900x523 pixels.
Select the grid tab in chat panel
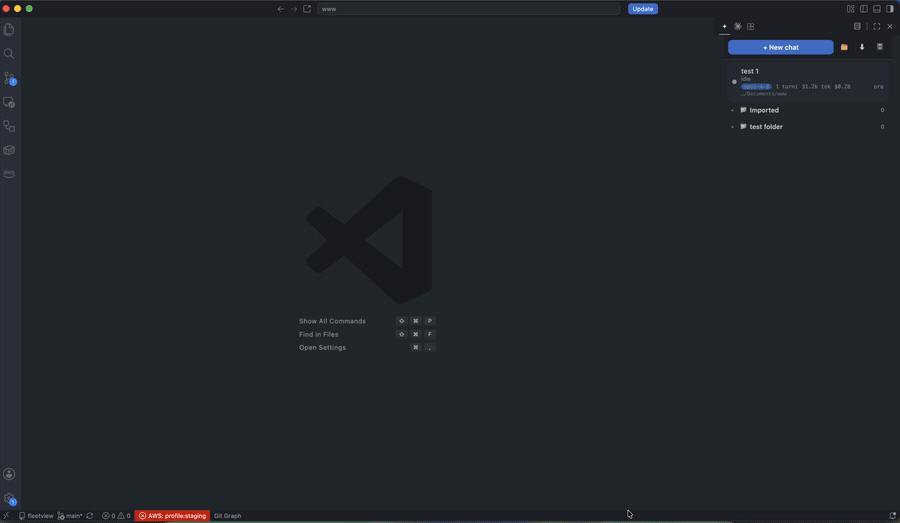tap(750, 26)
